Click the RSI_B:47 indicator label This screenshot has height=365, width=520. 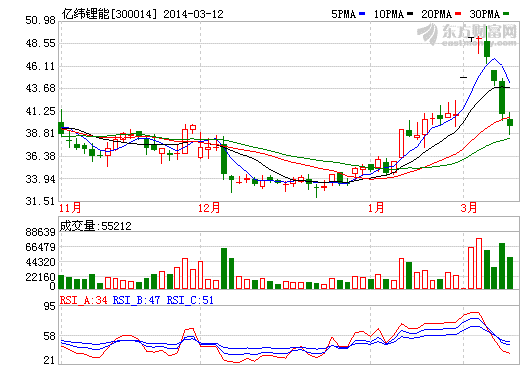(137, 300)
